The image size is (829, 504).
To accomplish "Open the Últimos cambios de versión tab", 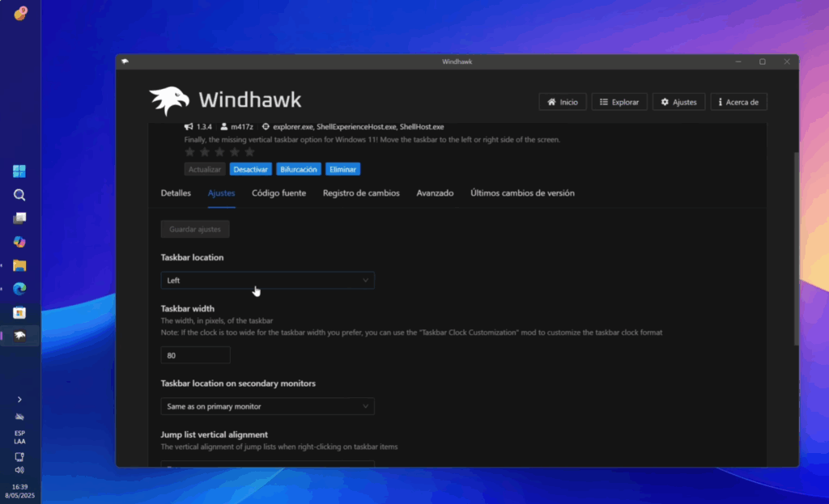I will coord(522,193).
